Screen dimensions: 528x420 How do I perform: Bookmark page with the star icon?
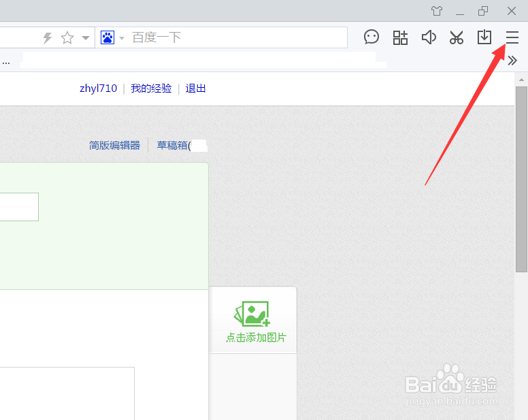(x=67, y=37)
